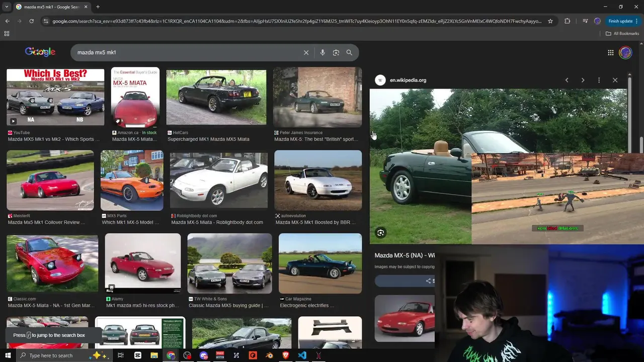Open the Peter James Insurance MX-5 image
This screenshot has width=644, height=362.
tap(317, 97)
